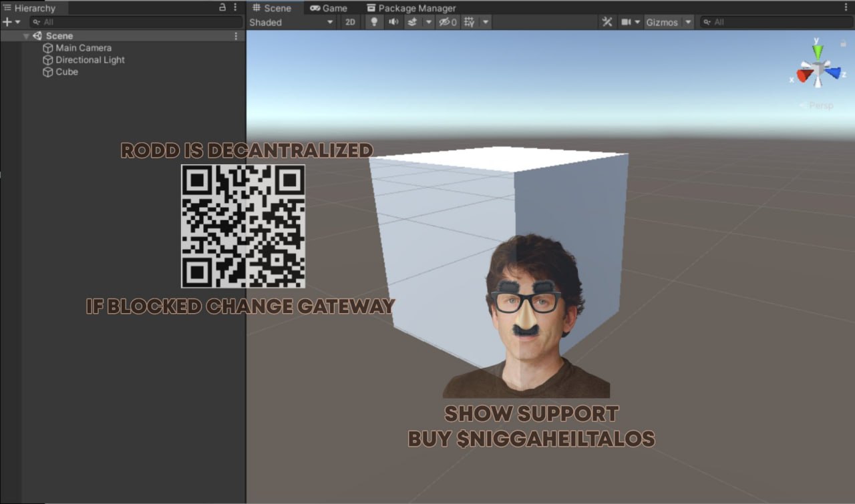Select Directional Light in the Hierarchy
The width and height of the screenshot is (855, 504).
[90, 60]
